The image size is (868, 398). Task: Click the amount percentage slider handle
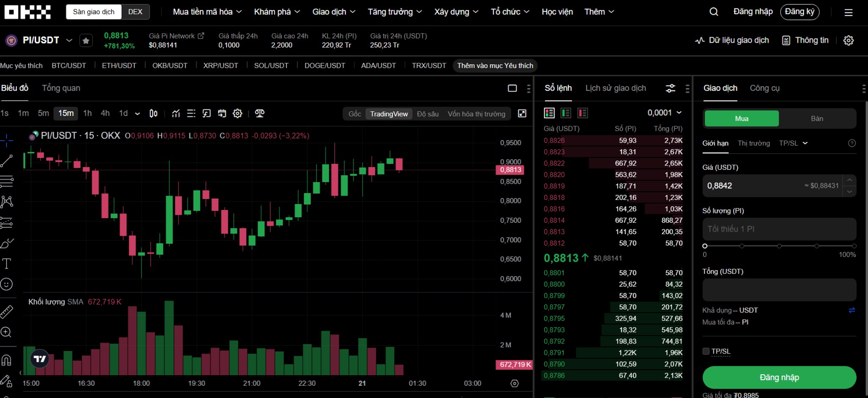(x=705, y=246)
